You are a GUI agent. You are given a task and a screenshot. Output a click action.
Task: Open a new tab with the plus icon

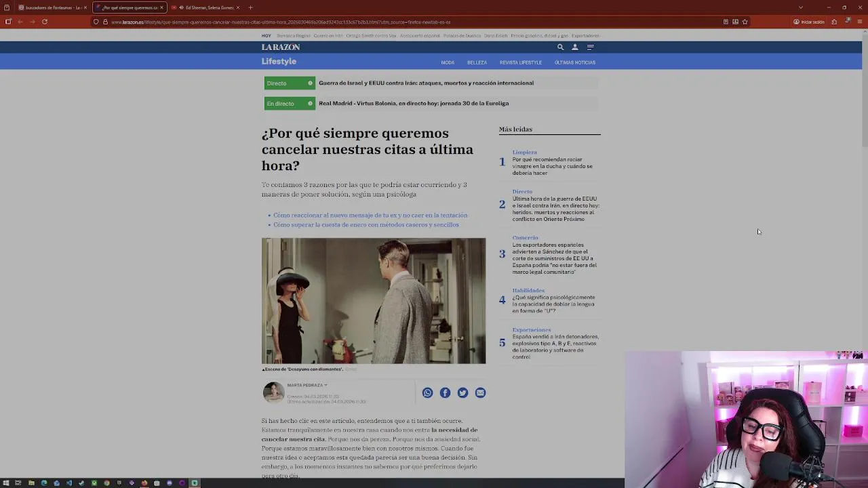(x=250, y=7)
